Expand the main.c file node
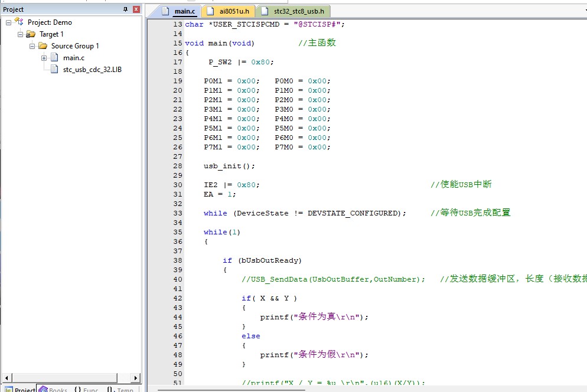 point(44,58)
